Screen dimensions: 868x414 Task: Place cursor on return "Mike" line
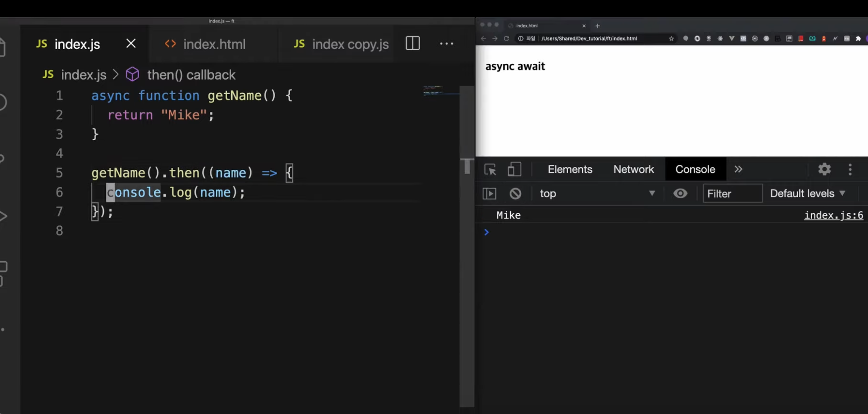point(161,115)
